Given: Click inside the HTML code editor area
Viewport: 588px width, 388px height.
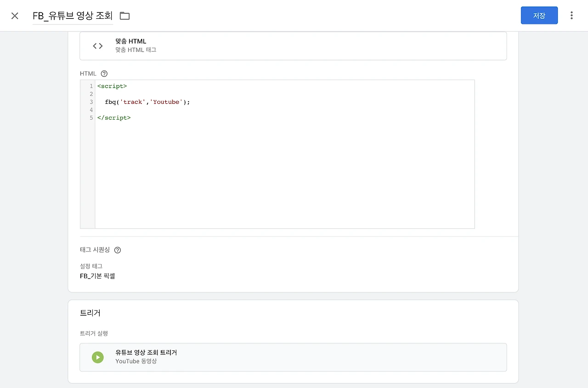Looking at the screenshot, I should pyautogui.click(x=285, y=154).
